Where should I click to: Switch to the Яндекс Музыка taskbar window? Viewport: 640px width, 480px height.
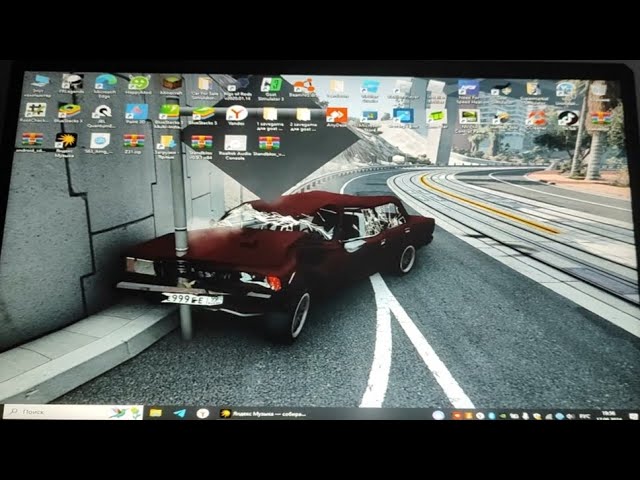[263, 414]
